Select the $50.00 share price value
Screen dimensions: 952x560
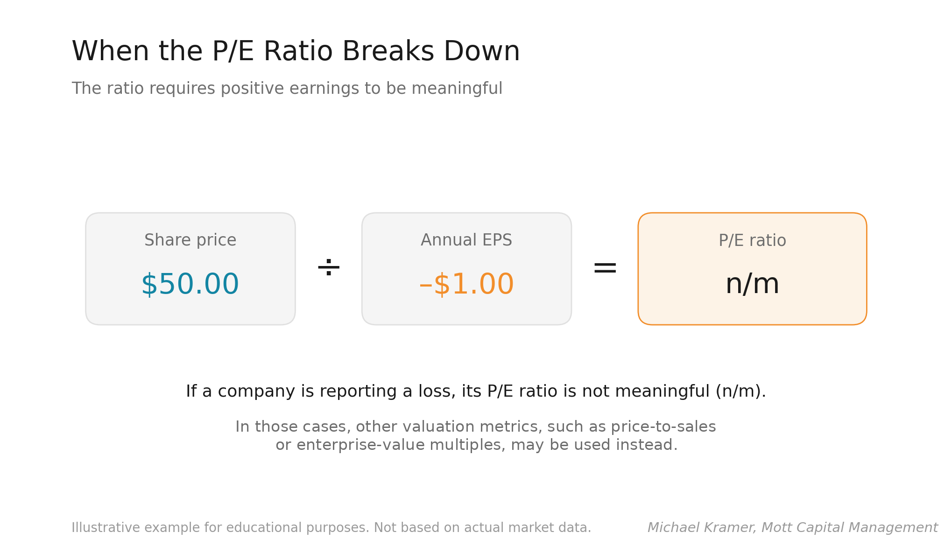(190, 284)
